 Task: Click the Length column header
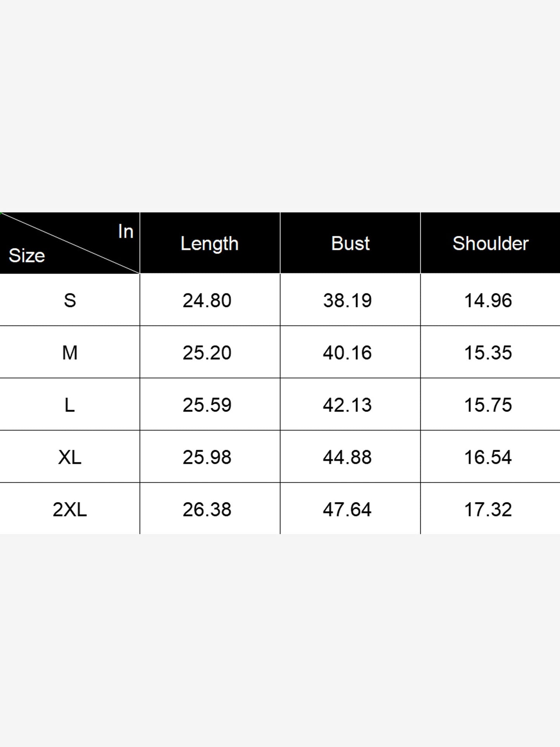coord(210,243)
